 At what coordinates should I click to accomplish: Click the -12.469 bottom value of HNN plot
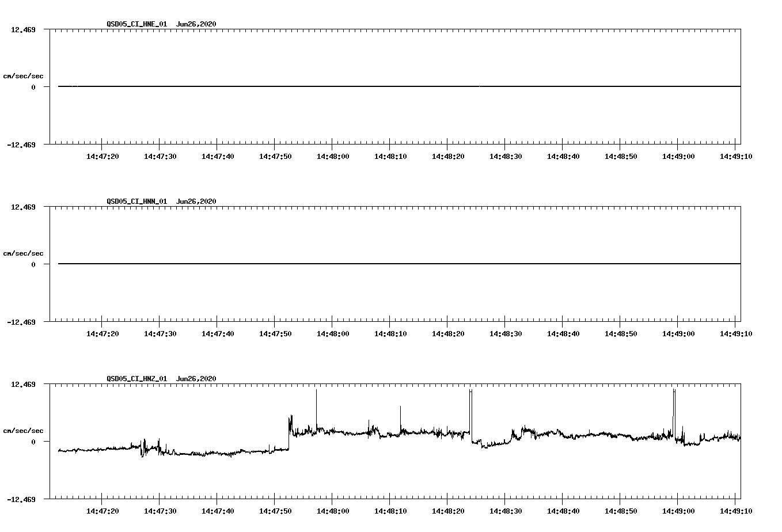tap(21, 322)
